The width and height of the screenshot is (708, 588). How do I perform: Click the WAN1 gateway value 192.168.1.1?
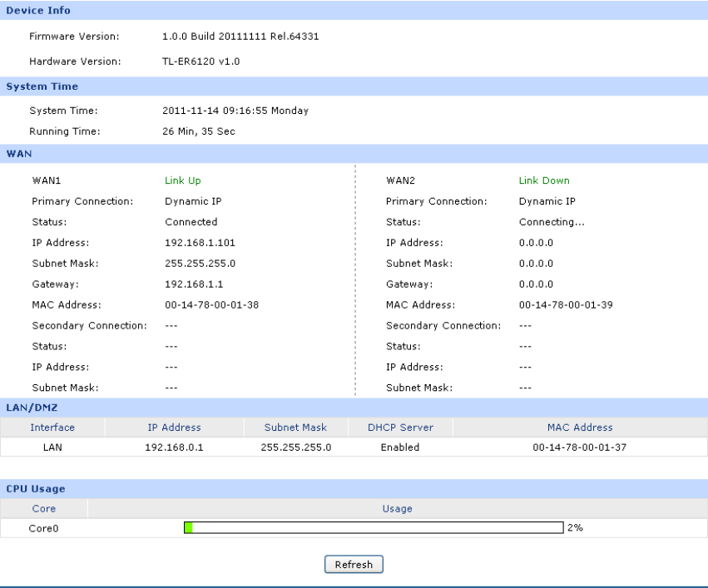coord(188,284)
